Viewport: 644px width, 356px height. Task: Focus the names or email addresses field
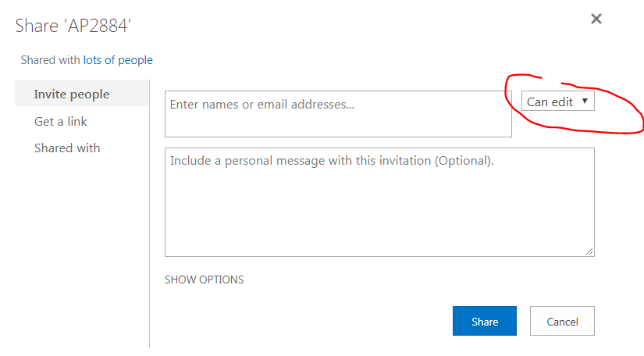click(338, 114)
